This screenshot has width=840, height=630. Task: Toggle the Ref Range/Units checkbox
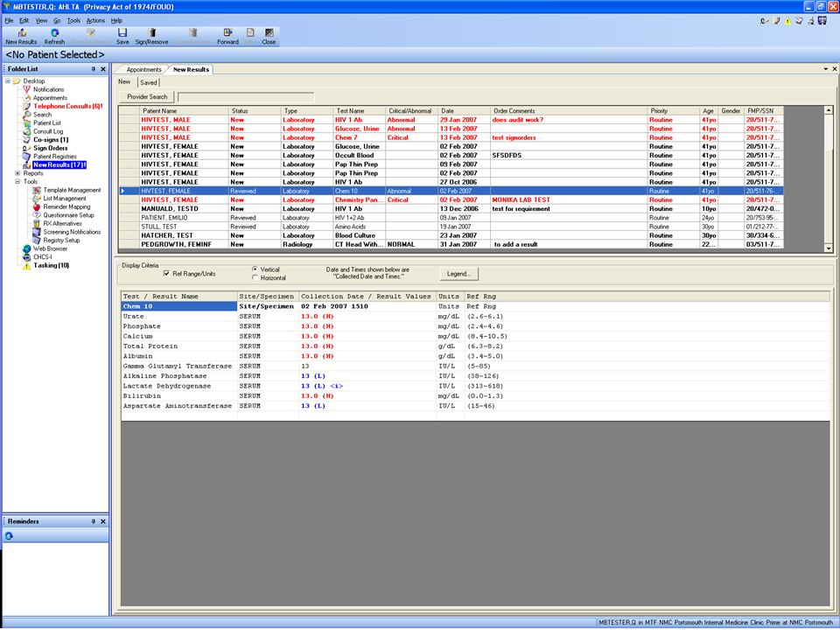pyautogui.click(x=166, y=273)
